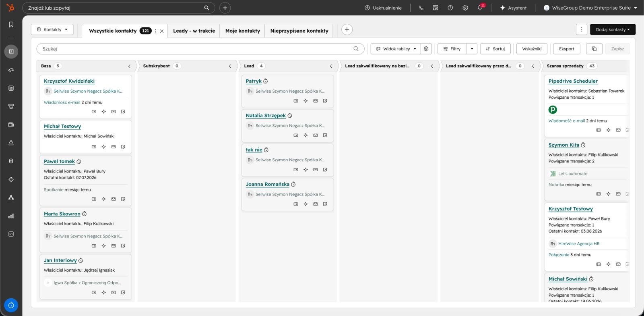Open the settings gear in top bar
Screen dimensions: 644x316
tap(465, 8)
